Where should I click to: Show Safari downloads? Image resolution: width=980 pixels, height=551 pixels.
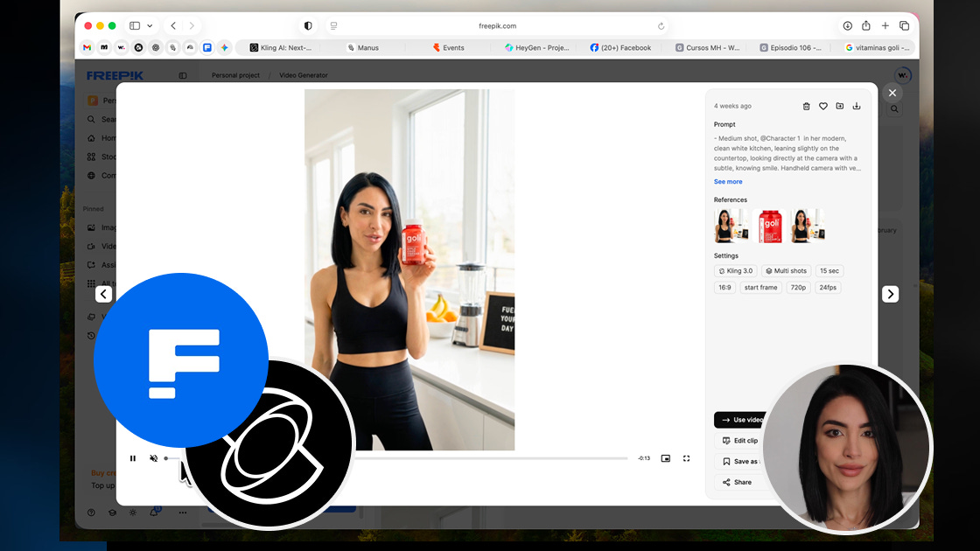[x=848, y=25]
